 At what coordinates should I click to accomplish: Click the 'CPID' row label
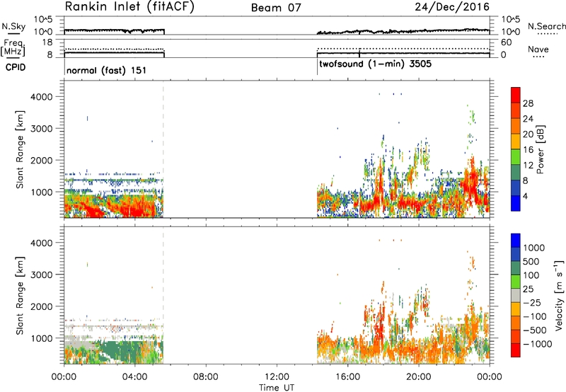coord(16,67)
